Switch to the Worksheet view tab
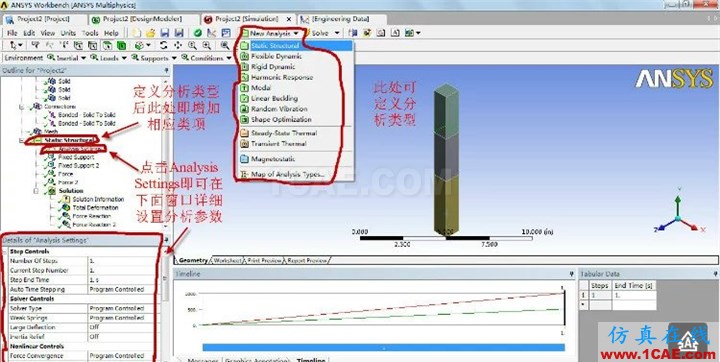Screen dimensions: 720x362 tap(227, 260)
